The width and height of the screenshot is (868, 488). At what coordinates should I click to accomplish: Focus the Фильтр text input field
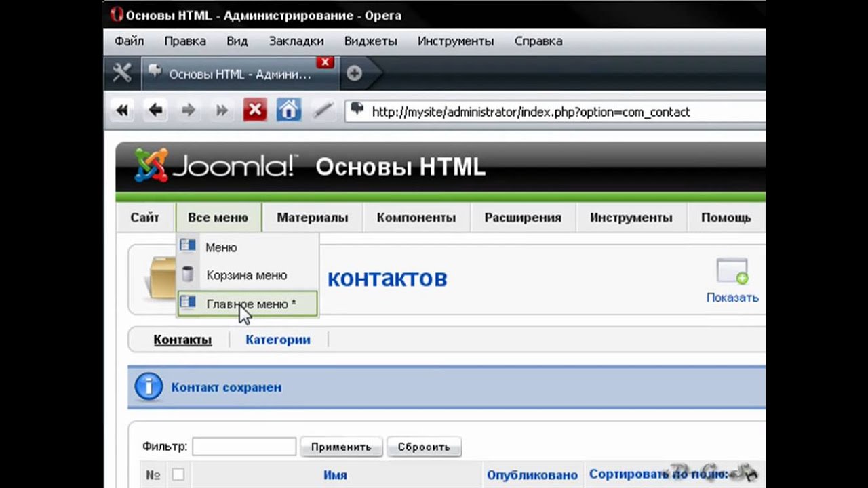244,447
